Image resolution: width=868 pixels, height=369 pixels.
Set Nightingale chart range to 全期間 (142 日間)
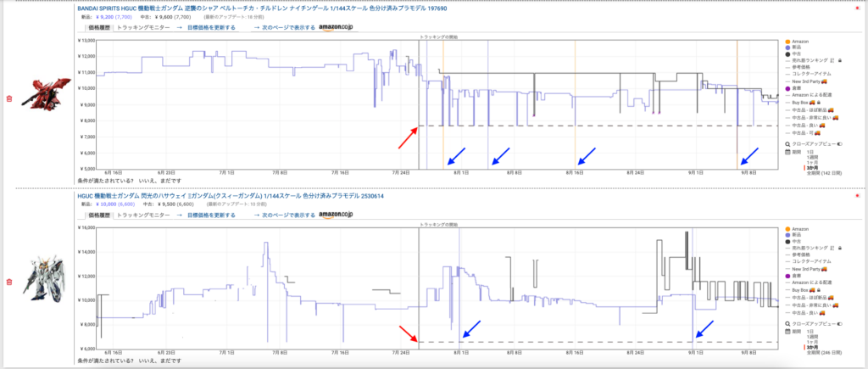[824, 173]
